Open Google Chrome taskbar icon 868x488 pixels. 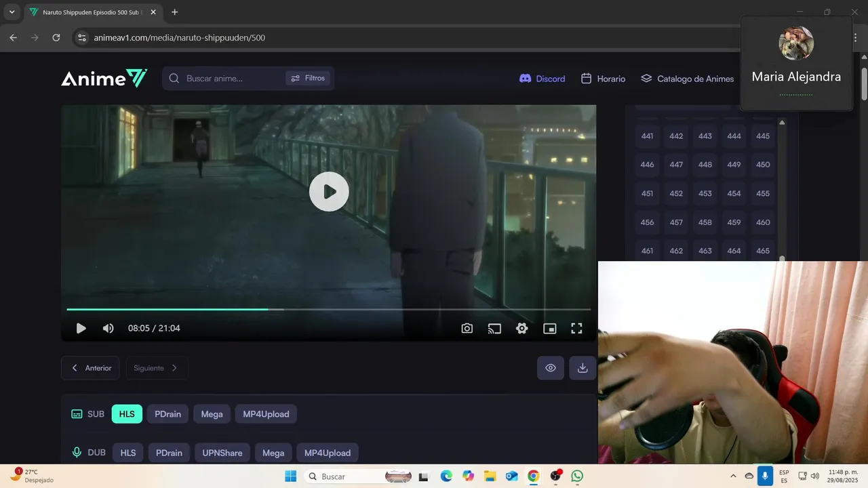point(534,476)
